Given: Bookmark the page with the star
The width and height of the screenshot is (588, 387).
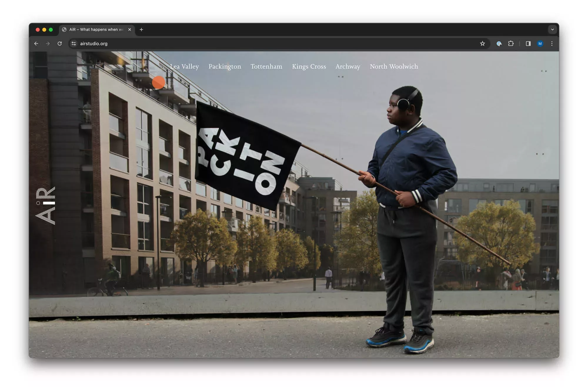Looking at the screenshot, I should [x=482, y=43].
